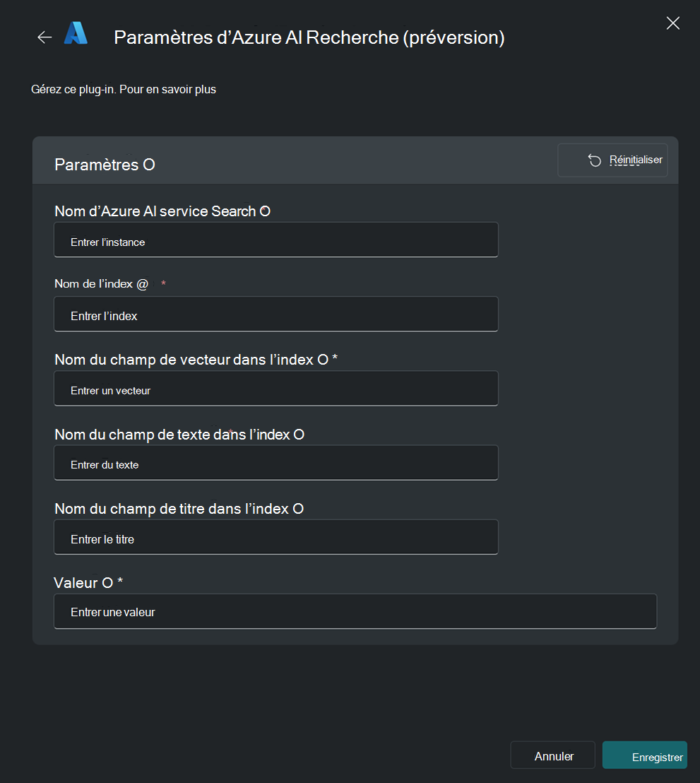Select the "Entrer un vecteur" input box
The width and height of the screenshot is (700, 783).
pyautogui.click(x=275, y=389)
